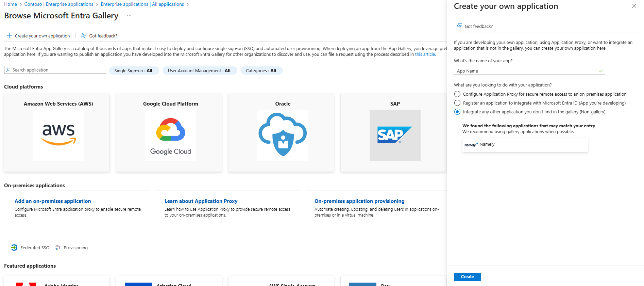Select the Namely suggested gallery application
The width and height of the screenshot is (644, 286).
click(x=525, y=145)
